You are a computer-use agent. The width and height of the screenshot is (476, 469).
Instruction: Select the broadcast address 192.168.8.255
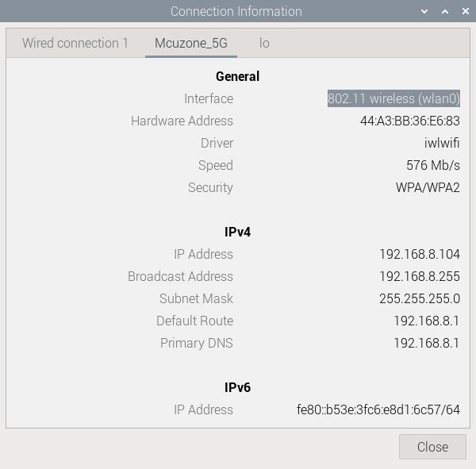click(419, 277)
